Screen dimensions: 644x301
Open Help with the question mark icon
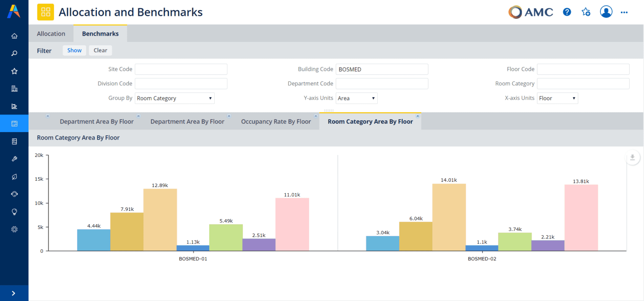[x=567, y=12]
